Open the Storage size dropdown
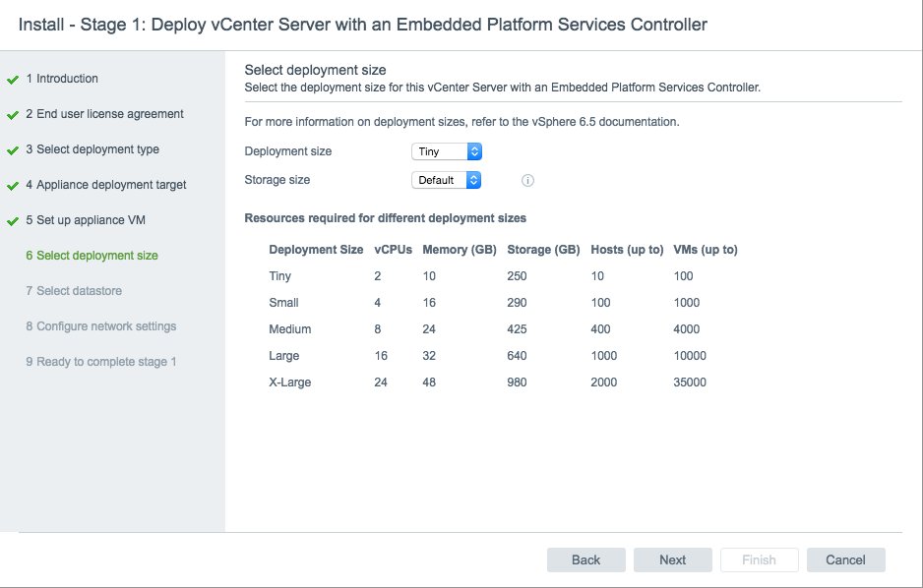Image resolution: width=923 pixels, height=588 pixels. (x=446, y=180)
